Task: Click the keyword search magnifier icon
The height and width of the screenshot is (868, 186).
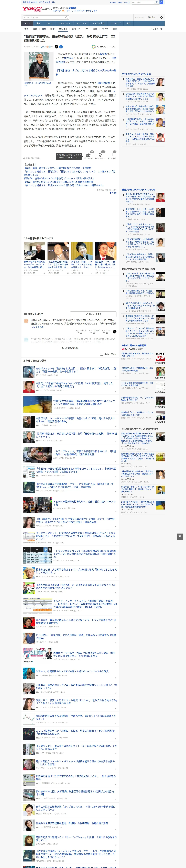Action: coord(66,17)
